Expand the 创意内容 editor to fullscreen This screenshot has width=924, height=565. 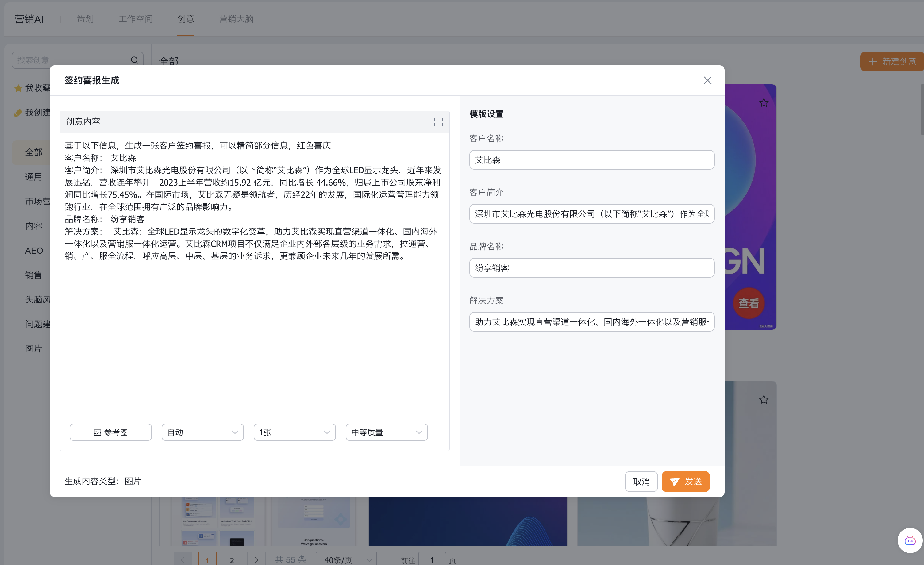click(x=438, y=122)
